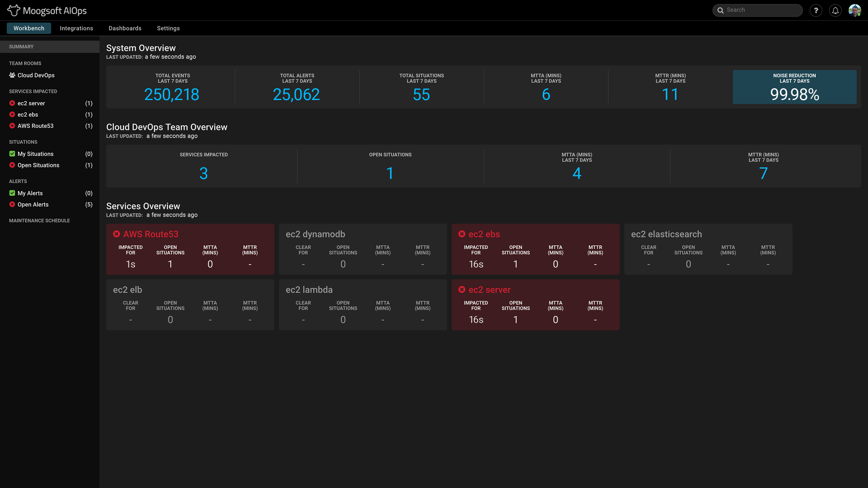This screenshot has width=868, height=488.
Task: Click red error icon on AWS Route53 card
Action: click(x=117, y=234)
